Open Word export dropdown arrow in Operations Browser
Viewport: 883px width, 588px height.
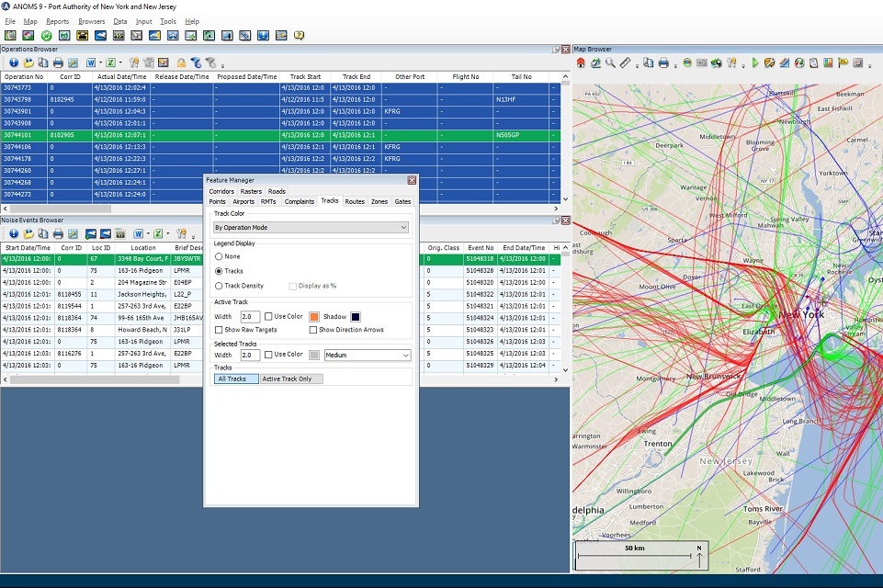click(x=101, y=62)
